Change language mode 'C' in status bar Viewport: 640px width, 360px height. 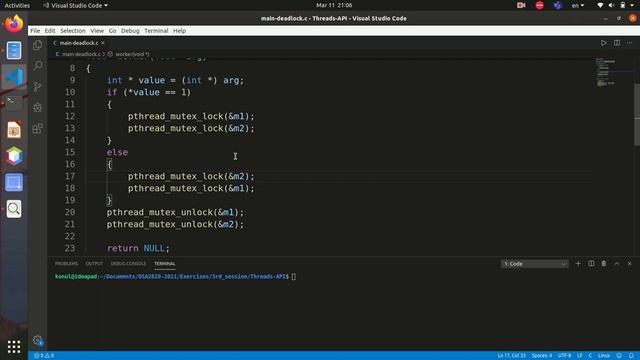click(590, 356)
